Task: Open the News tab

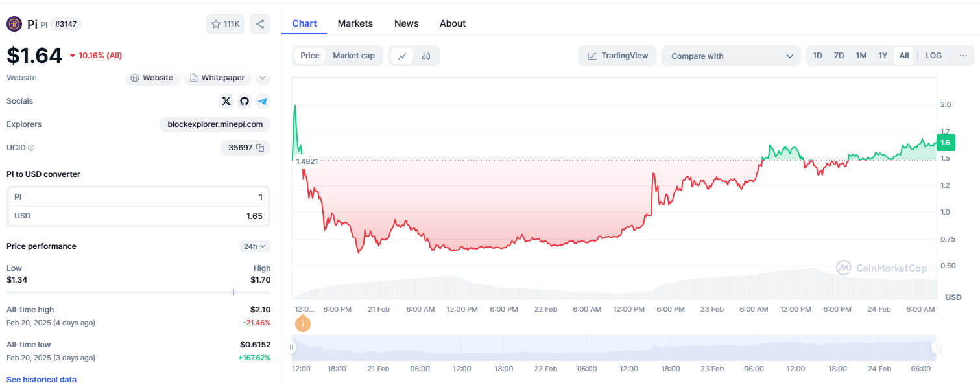Action: coord(406,23)
